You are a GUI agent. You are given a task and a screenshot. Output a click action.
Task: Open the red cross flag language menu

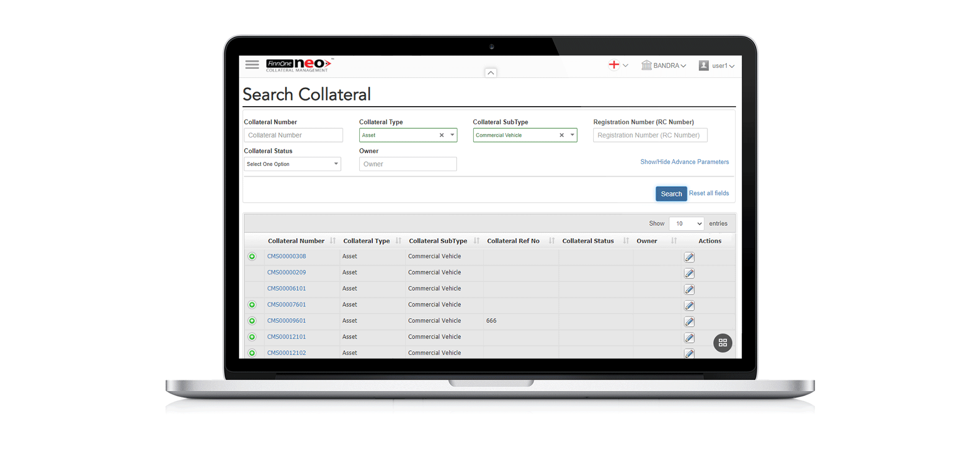(x=618, y=65)
